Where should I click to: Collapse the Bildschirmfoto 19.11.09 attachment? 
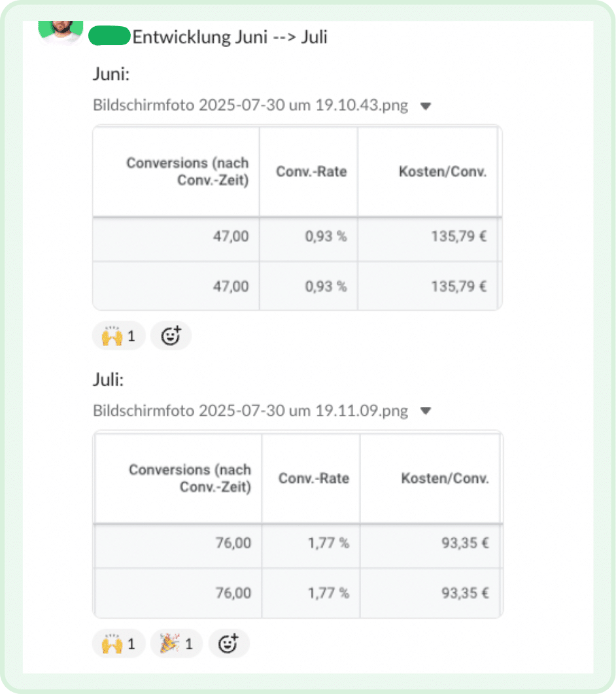(426, 411)
